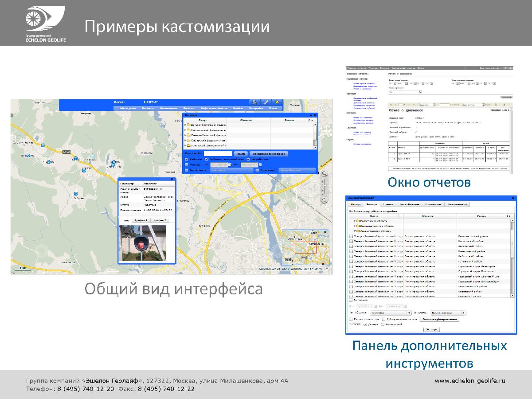Select the "Фотографий" export radio button
The image size is (532, 399).
(x=383, y=325)
